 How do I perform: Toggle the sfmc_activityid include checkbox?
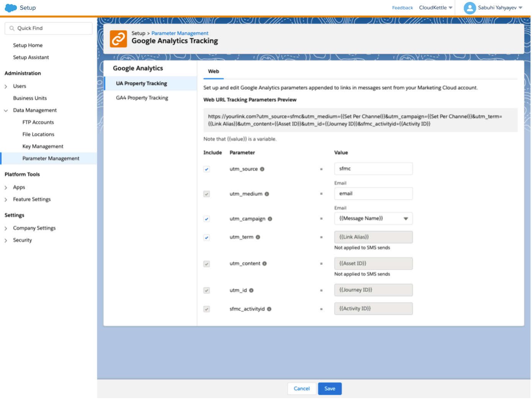[x=207, y=309]
